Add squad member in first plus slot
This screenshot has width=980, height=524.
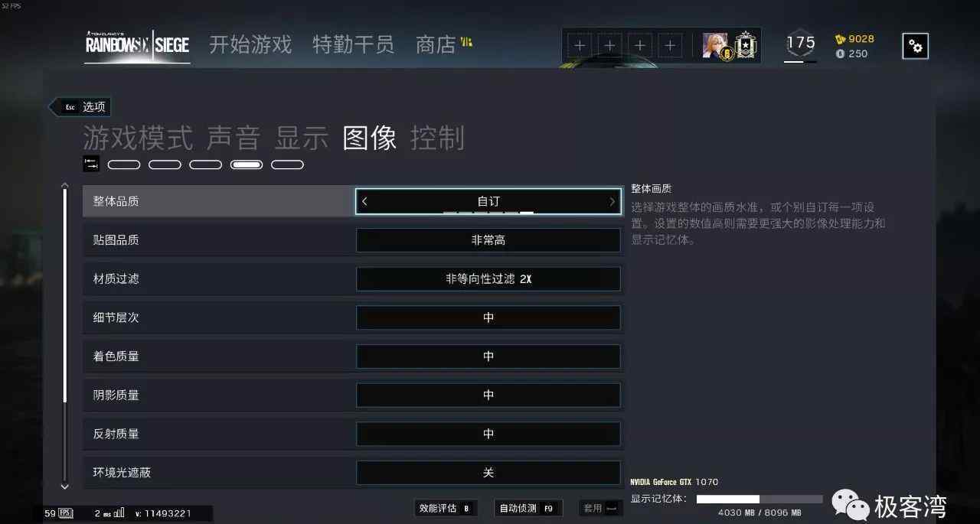tap(580, 46)
